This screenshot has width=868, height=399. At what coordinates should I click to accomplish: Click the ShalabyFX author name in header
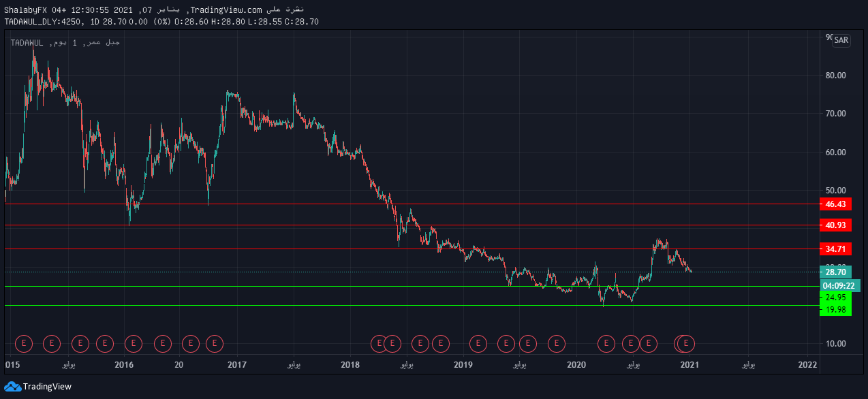(25, 10)
